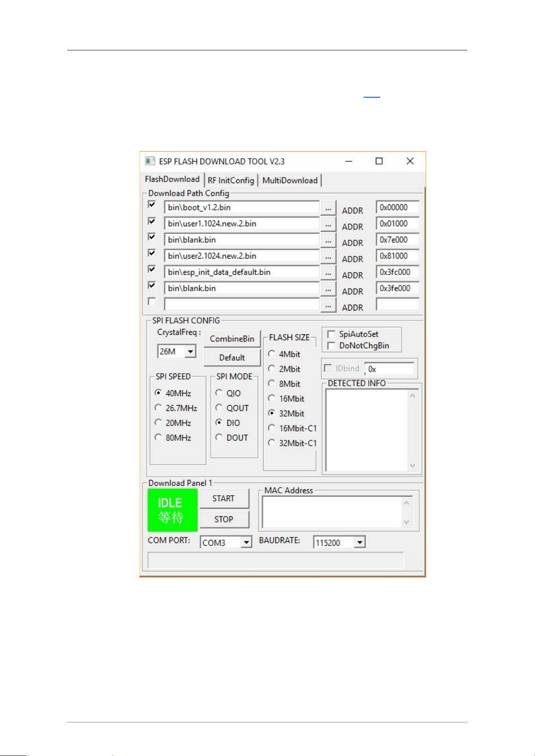The image size is (535, 756).
Task: Click the bin\user2.1024.new.2.bin path field
Action: (x=242, y=256)
